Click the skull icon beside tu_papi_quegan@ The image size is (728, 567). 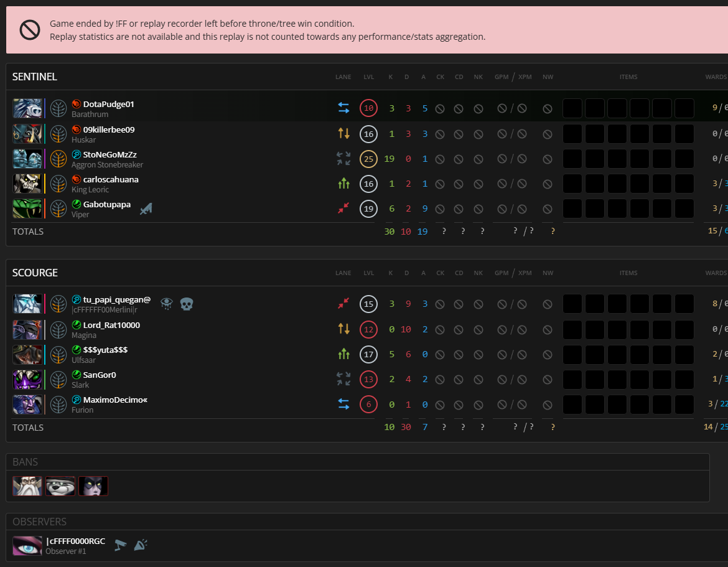point(187,304)
